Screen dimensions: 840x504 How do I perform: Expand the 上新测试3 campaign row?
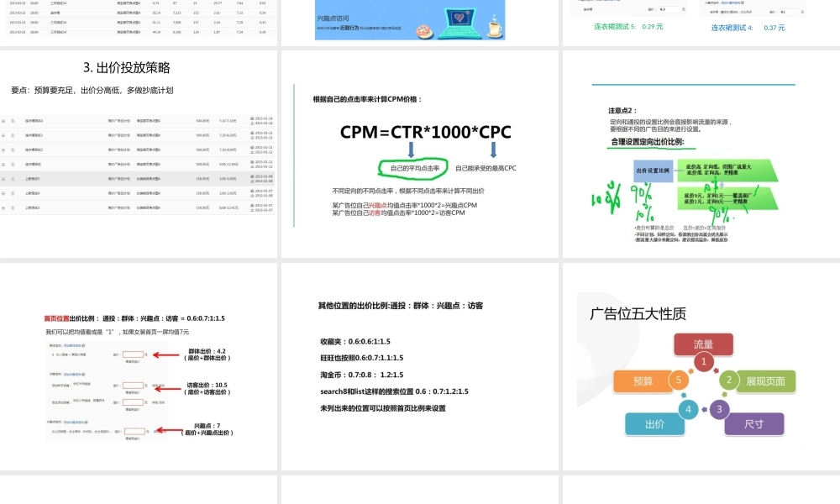click(4, 208)
